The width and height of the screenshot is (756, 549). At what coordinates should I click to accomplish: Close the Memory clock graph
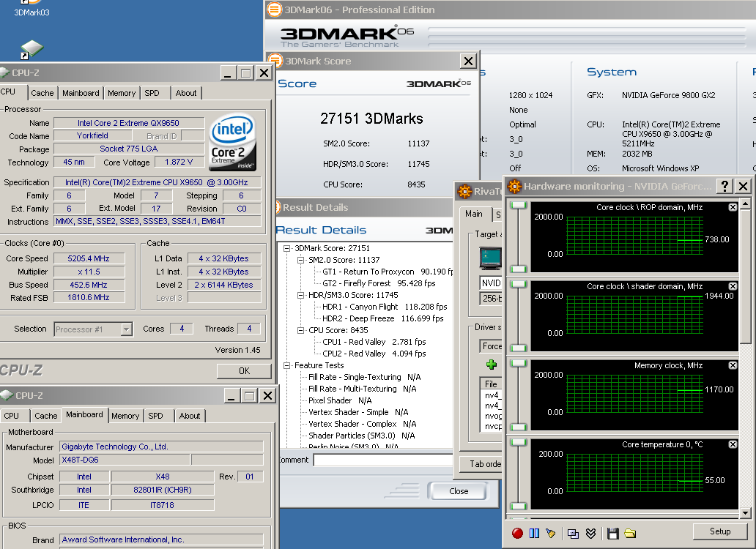[x=733, y=365]
